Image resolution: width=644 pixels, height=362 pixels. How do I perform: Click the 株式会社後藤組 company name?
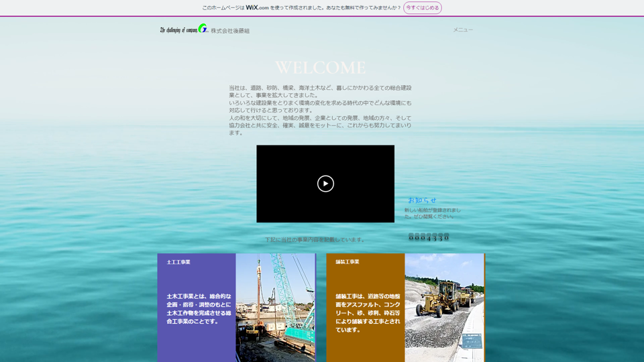click(x=230, y=31)
